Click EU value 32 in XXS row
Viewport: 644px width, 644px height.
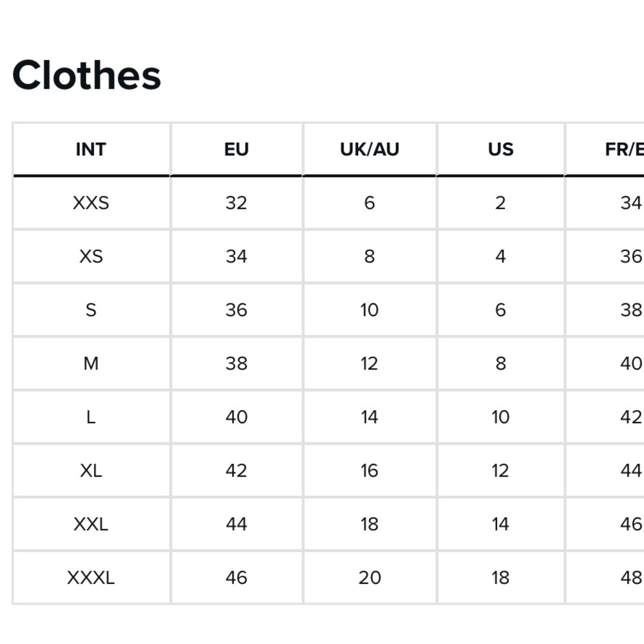[x=236, y=203]
